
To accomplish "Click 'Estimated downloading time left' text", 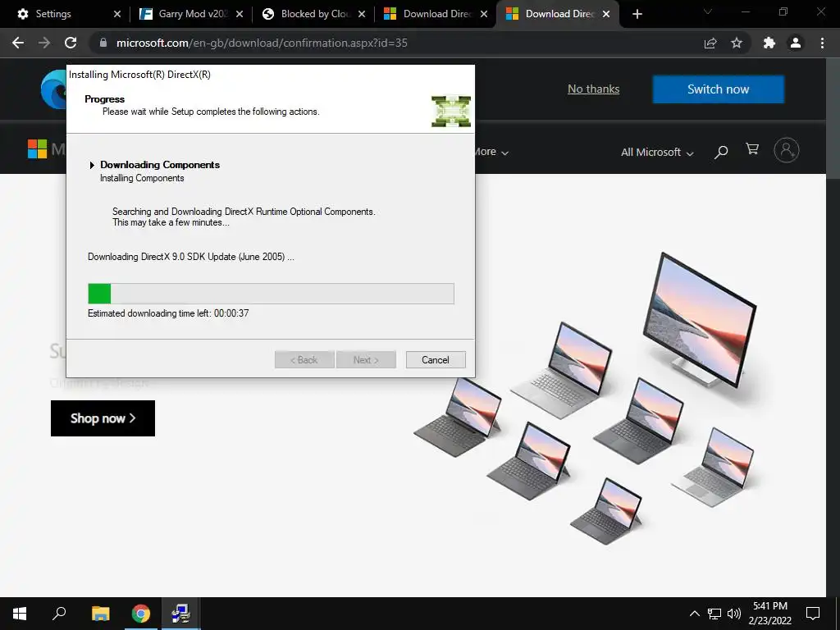I will pos(168,313).
